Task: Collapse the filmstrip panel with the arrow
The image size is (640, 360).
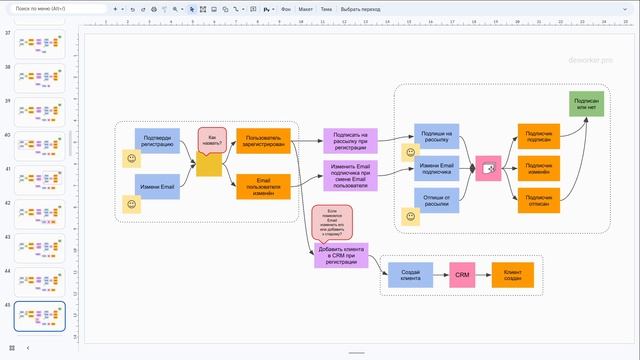Action: [x=28, y=348]
